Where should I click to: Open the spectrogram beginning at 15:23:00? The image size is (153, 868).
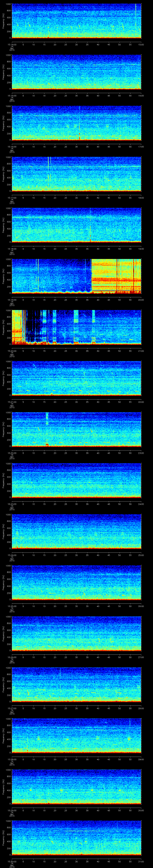77,481
